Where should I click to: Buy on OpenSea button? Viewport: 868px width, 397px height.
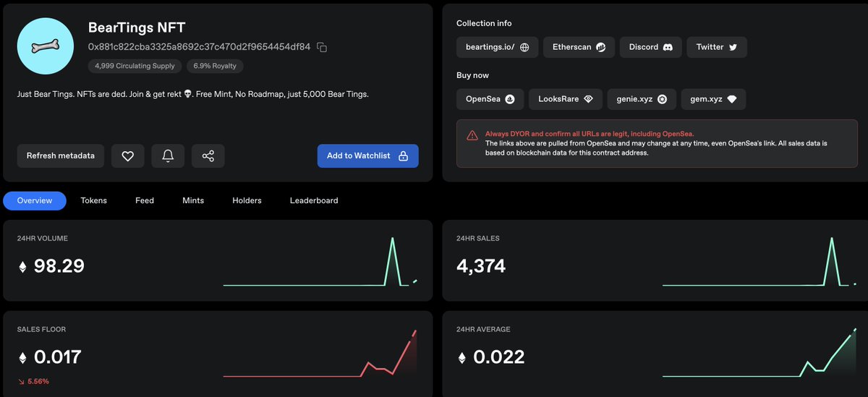(x=490, y=99)
